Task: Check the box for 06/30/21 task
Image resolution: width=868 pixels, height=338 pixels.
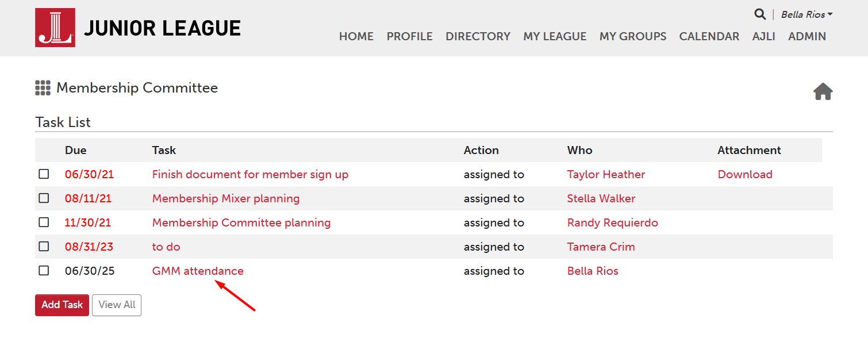Action: click(x=44, y=174)
